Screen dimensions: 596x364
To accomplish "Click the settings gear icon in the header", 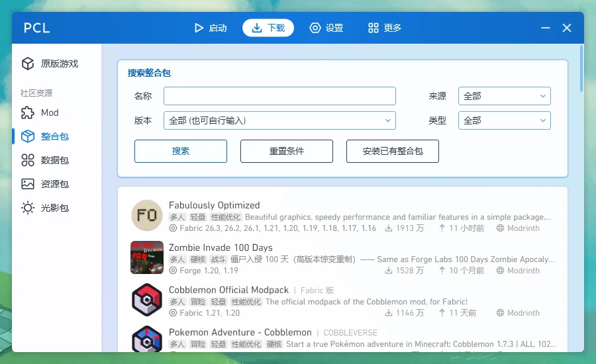I will [315, 28].
